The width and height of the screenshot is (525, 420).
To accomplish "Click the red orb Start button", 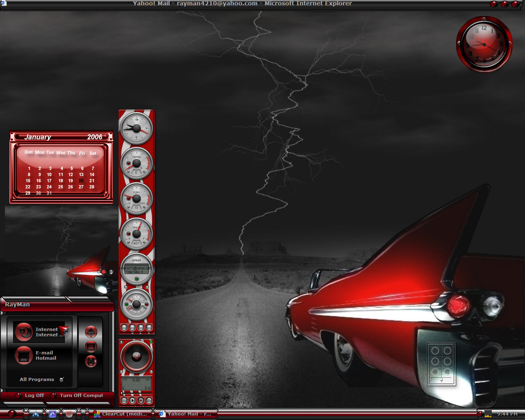I will coord(12,414).
